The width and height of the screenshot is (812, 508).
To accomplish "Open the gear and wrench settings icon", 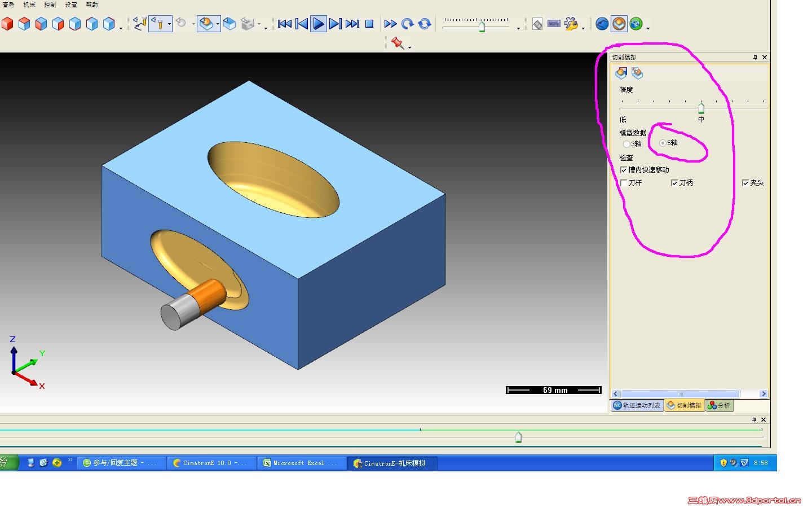I will pyautogui.click(x=571, y=24).
